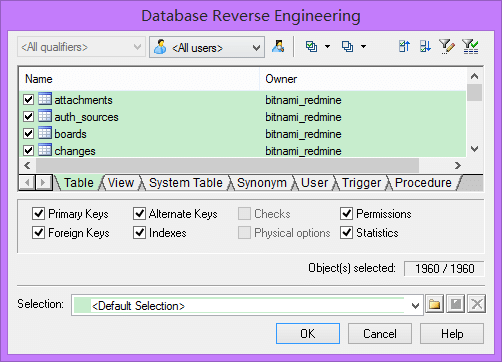Click the horizontal scrollbar left arrow
502x362 pixels.
pyautogui.click(x=27, y=165)
